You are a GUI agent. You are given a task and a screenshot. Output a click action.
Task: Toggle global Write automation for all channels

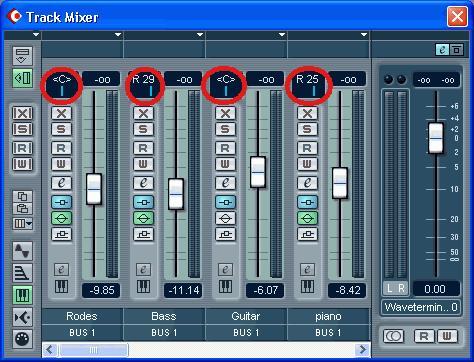point(23,164)
